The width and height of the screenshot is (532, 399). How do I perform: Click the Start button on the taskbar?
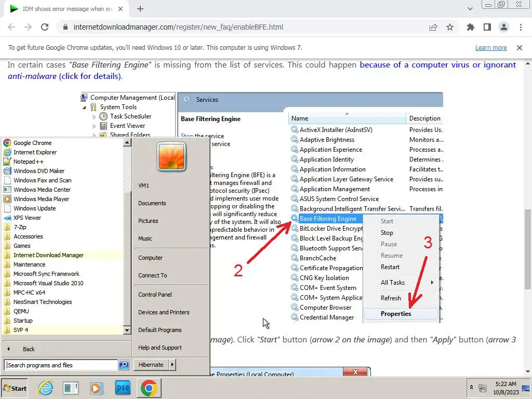click(x=15, y=389)
